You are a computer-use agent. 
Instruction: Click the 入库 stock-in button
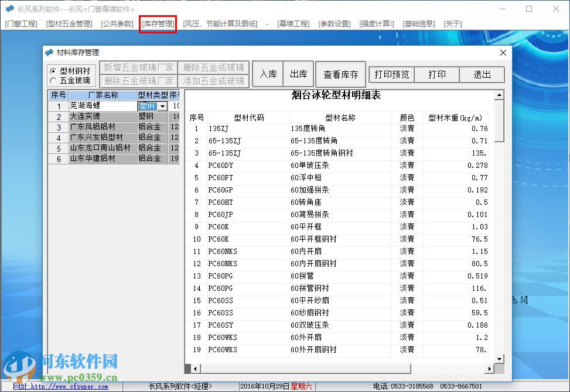click(267, 74)
